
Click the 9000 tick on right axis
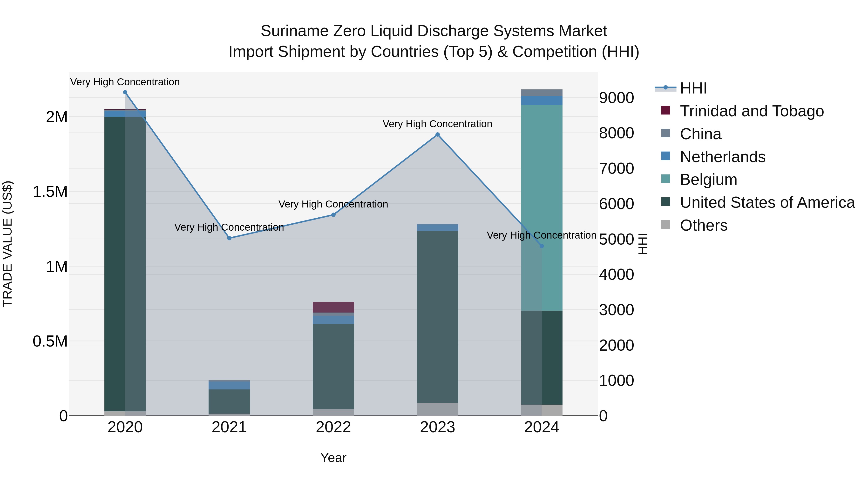click(x=616, y=98)
